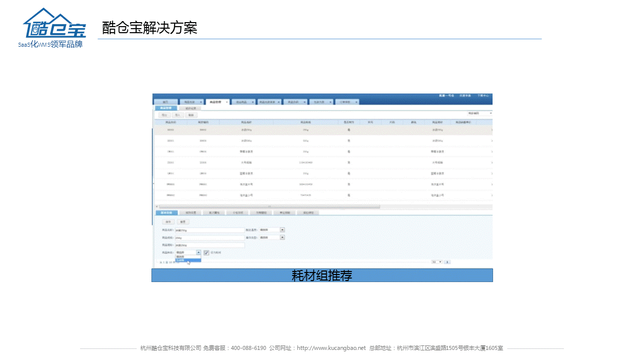Expand the search-field dropdown at top right of grid
This screenshot has height=362, width=644.
(x=490, y=114)
